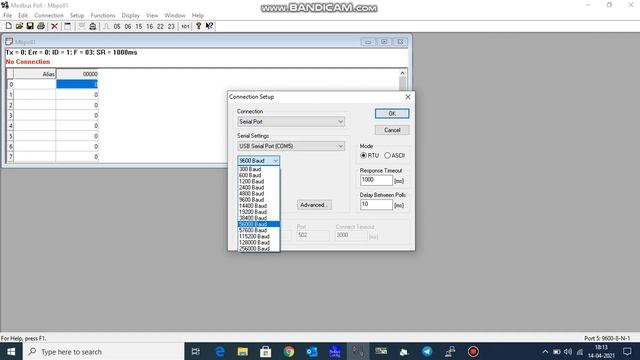Viewport: 640px width, 360px height.
Task: Click the Delay Between Polls input field
Action: (376, 204)
